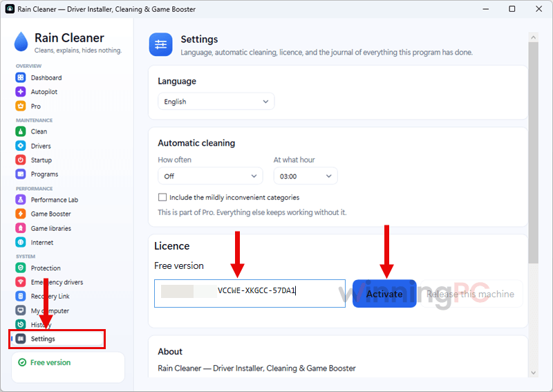Screen dimensions: 553x392
Task: Click the orange Pro crown icon
Action: pyautogui.click(x=21, y=106)
